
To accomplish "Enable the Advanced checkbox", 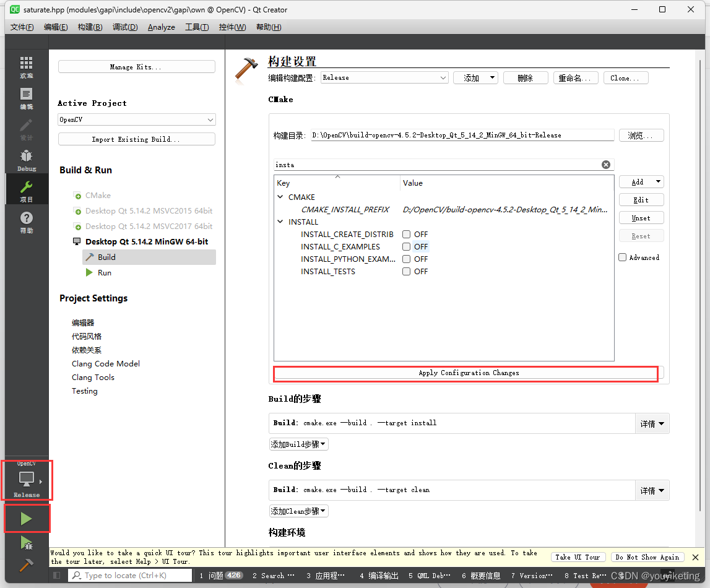I will 623,257.
